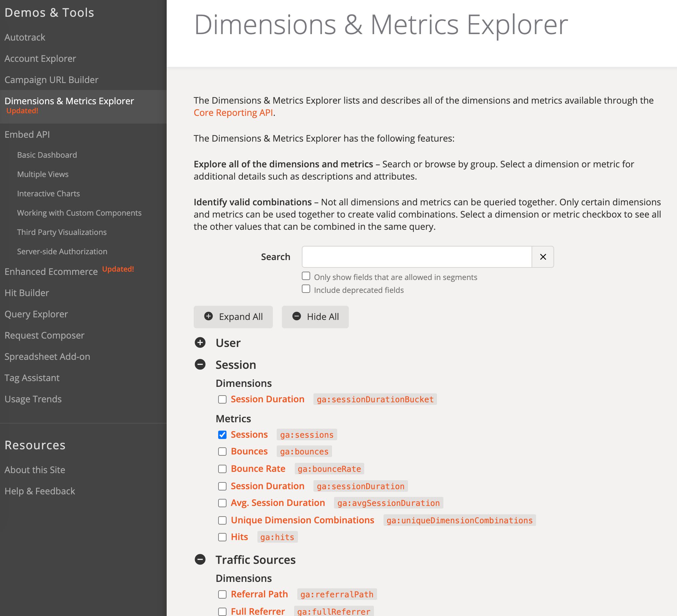This screenshot has height=616, width=677.
Task: Check the Referral Path checkbox
Action: coord(222,595)
